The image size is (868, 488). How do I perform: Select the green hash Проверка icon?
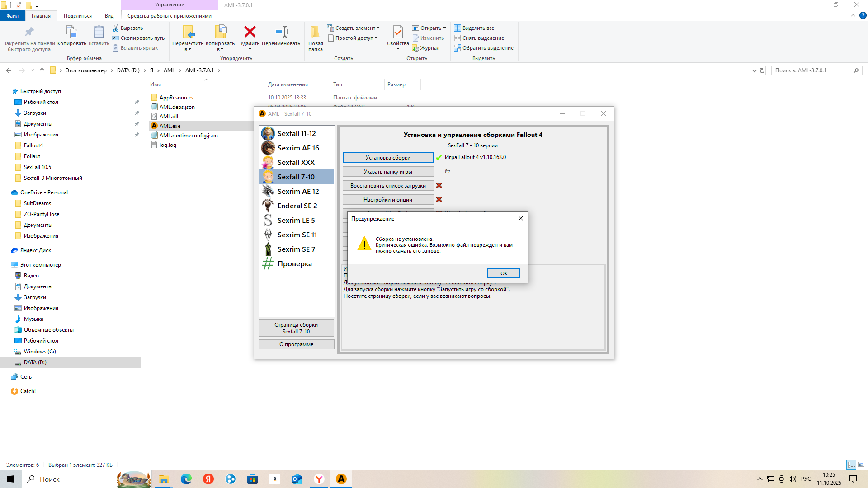pos(268,263)
